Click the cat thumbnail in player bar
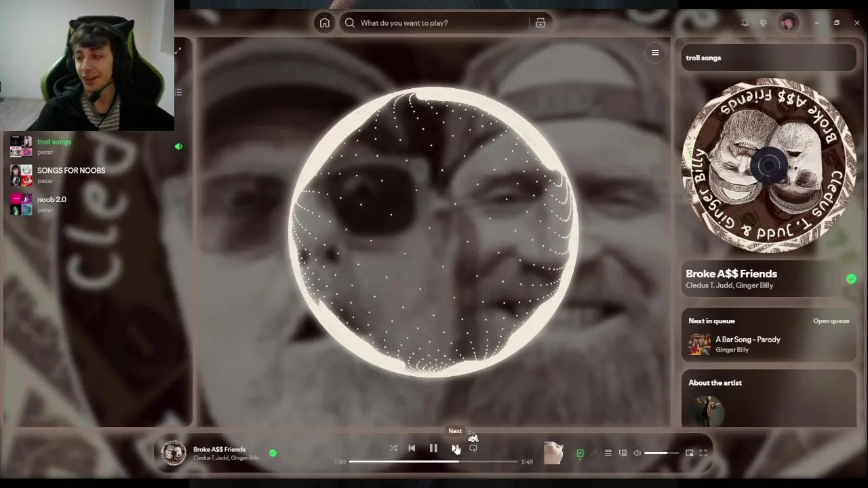Screen dimensions: 868x488 pos(553,453)
